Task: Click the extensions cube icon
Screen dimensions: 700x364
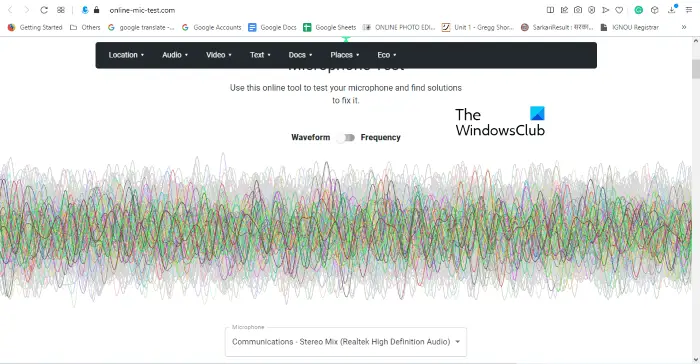Action: (654, 10)
